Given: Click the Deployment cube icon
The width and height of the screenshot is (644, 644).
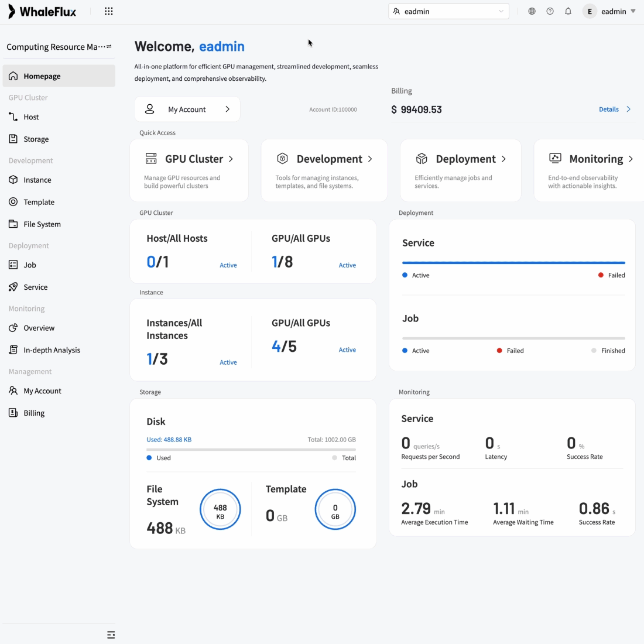Looking at the screenshot, I should pos(422,159).
